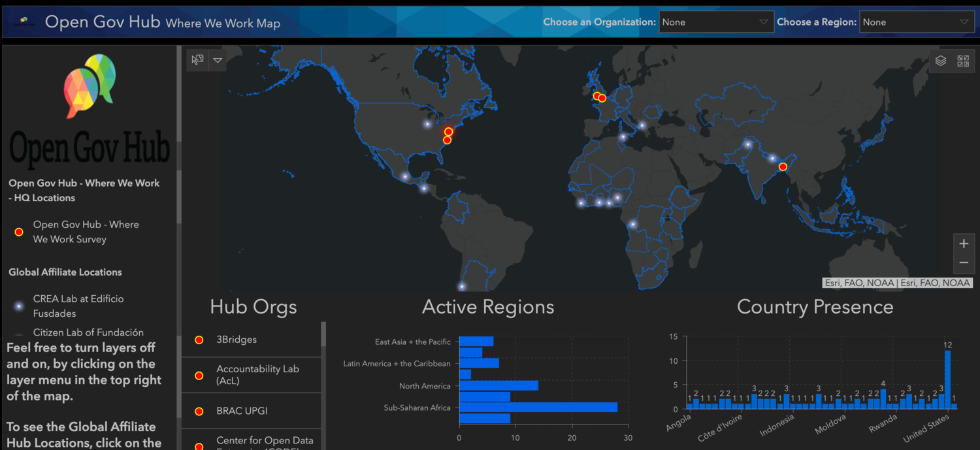Image resolution: width=980 pixels, height=450 pixels.
Task: Click the affiliate point in Pakistan
Action: (x=747, y=144)
